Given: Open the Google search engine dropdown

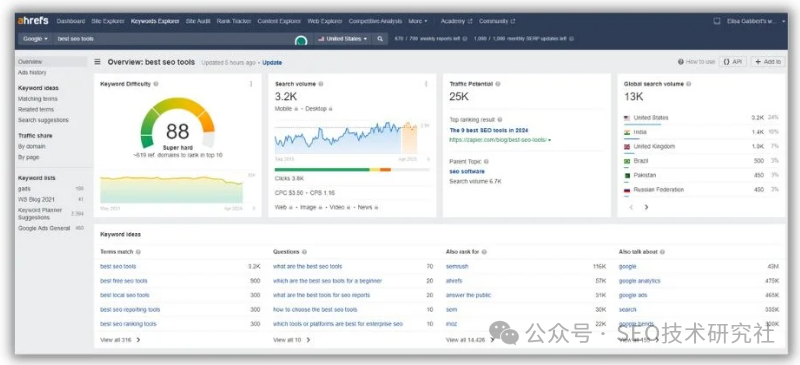Looking at the screenshot, I should coord(36,39).
